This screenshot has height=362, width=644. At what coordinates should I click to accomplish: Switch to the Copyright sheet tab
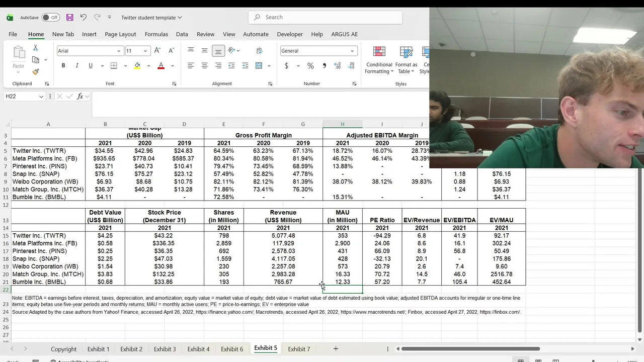click(x=63, y=349)
